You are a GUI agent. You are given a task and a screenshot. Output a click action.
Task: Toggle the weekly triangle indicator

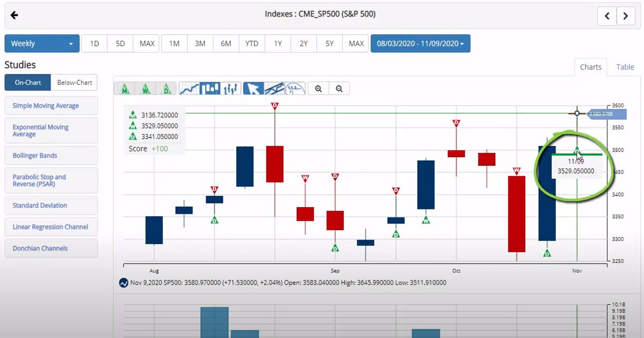(x=146, y=89)
